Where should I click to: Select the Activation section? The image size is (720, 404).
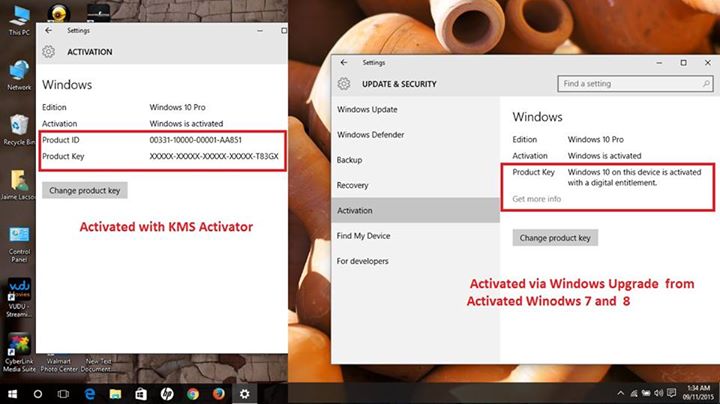coord(415,210)
